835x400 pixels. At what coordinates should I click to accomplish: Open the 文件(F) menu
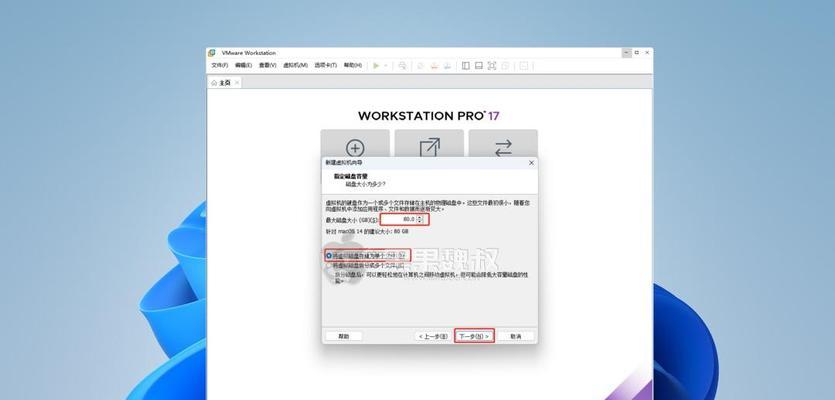coord(219,66)
